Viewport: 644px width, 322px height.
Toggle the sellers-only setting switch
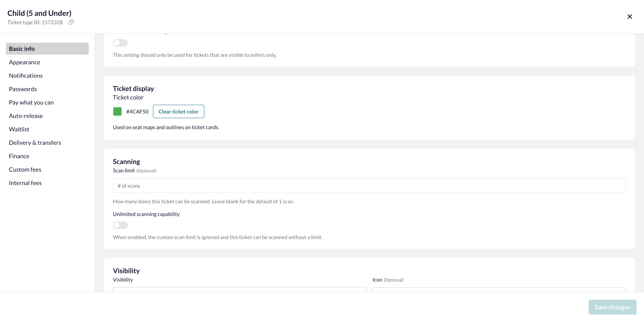click(120, 43)
